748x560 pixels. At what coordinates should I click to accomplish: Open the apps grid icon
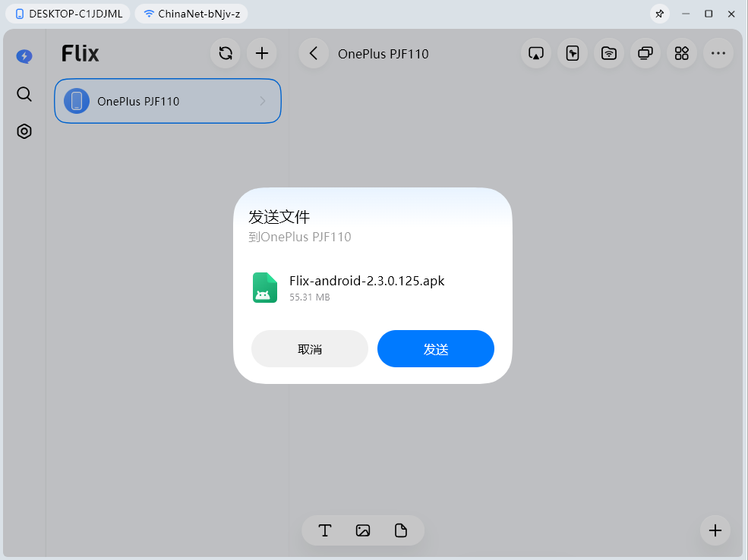click(x=682, y=53)
